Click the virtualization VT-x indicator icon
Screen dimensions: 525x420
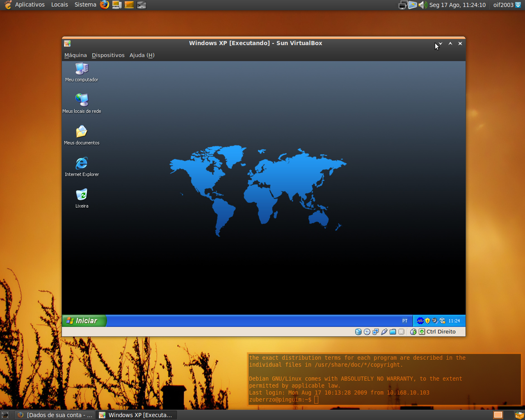coord(402,332)
